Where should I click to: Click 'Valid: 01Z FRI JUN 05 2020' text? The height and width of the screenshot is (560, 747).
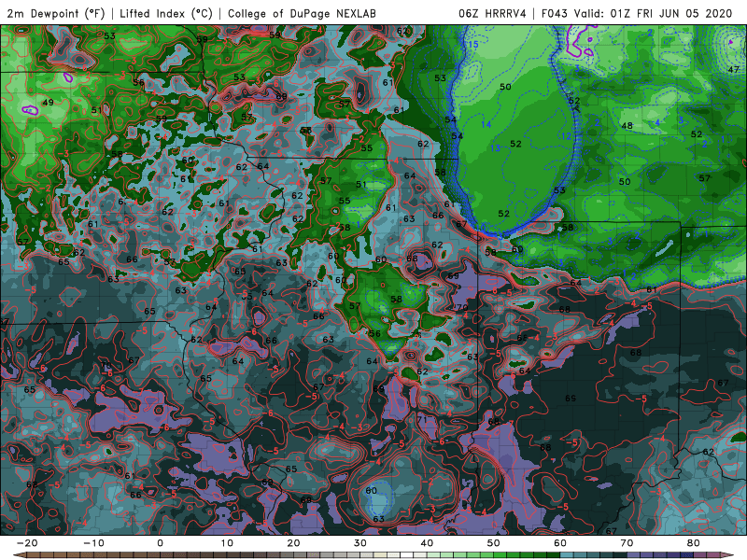[x=653, y=13]
